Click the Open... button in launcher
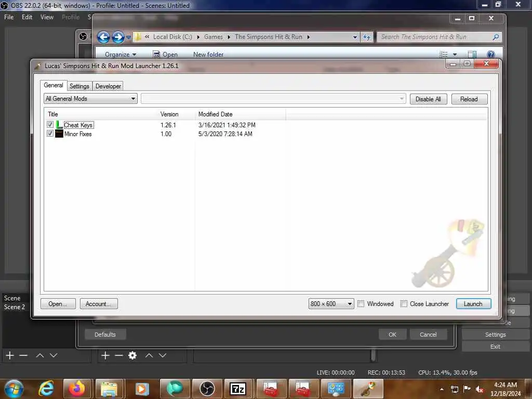The image size is (532, 399). [x=57, y=303]
